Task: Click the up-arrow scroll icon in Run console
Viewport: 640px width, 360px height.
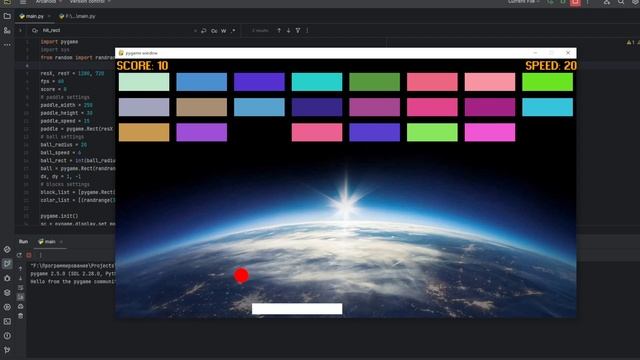Action: 20,269
